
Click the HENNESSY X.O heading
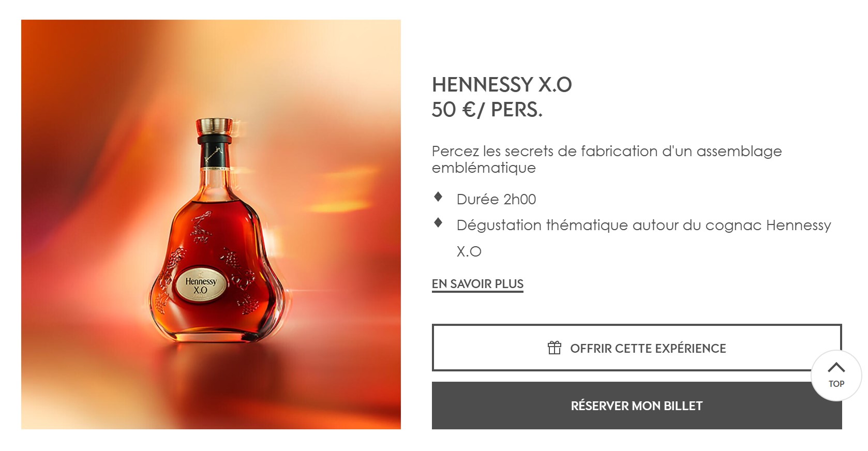(502, 85)
